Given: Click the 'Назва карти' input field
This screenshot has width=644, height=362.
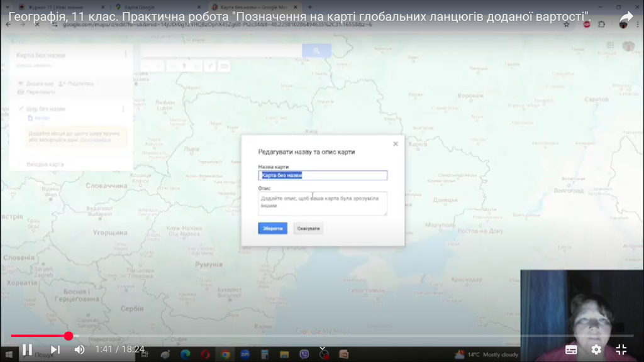Looking at the screenshot, I should pos(323,175).
